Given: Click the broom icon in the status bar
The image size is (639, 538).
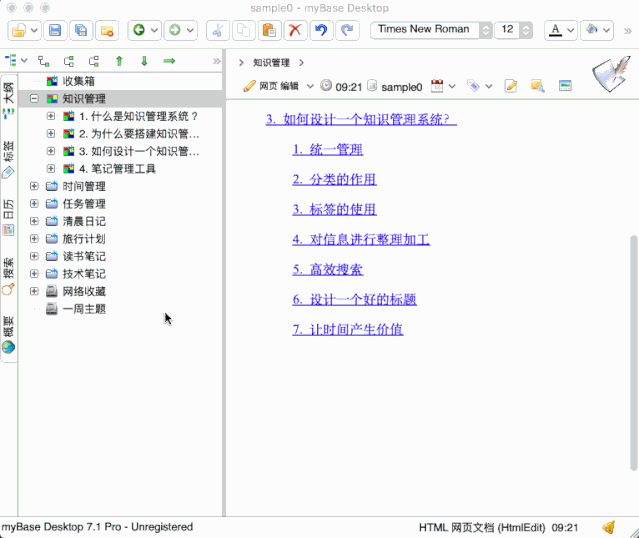Looking at the screenshot, I should (608, 527).
